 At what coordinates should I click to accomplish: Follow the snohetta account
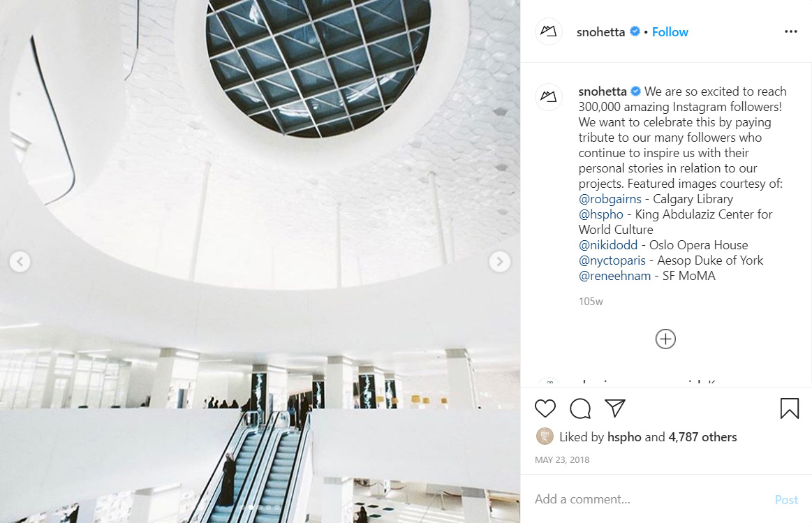(670, 32)
